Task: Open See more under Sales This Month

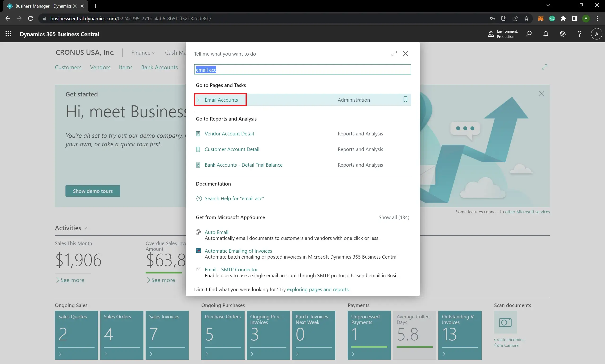Action: point(70,280)
